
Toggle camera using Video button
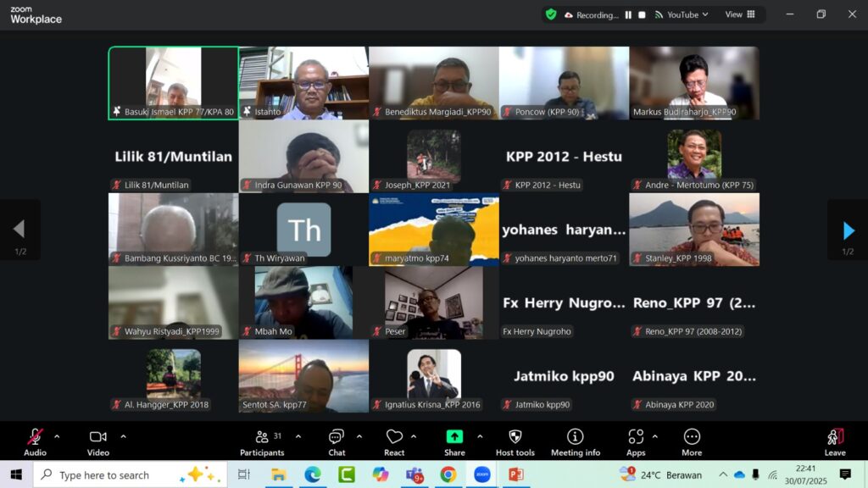point(98,441)
